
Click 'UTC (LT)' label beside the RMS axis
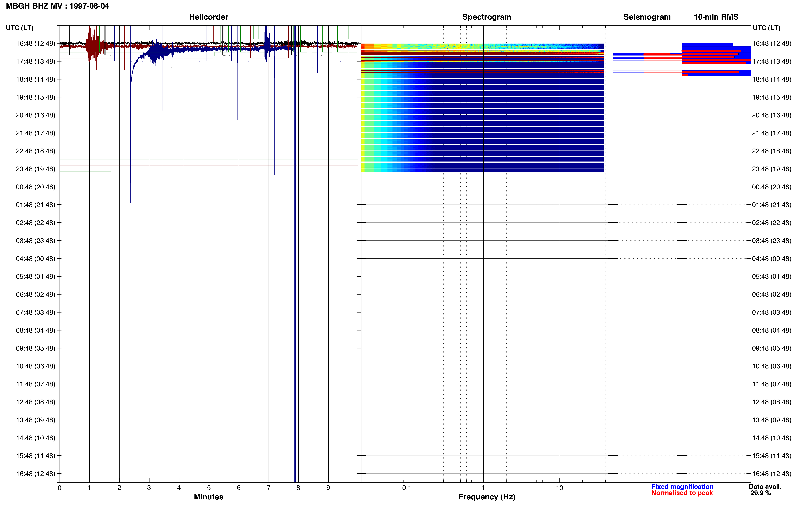(x=766, y=28)
